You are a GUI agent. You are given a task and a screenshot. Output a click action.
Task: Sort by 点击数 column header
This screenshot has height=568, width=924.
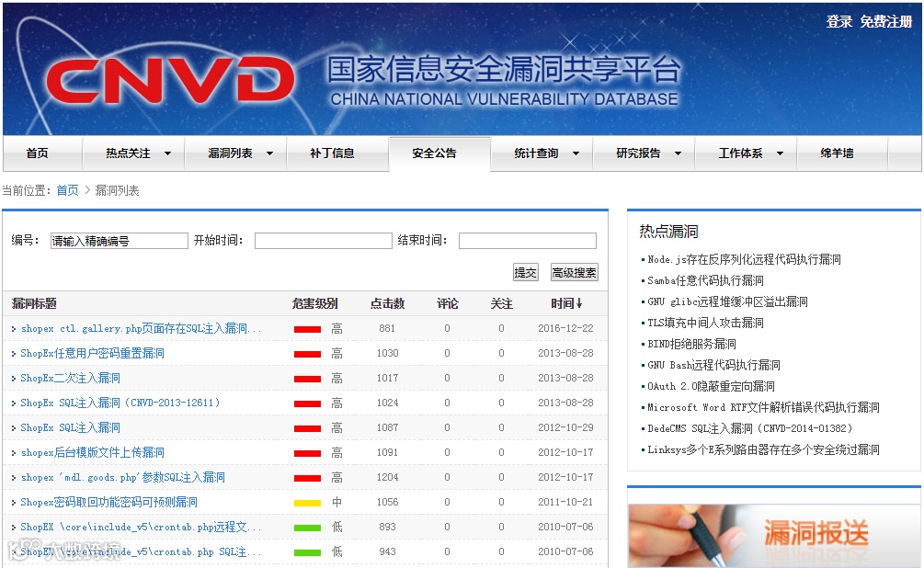(x=387, y=303)
